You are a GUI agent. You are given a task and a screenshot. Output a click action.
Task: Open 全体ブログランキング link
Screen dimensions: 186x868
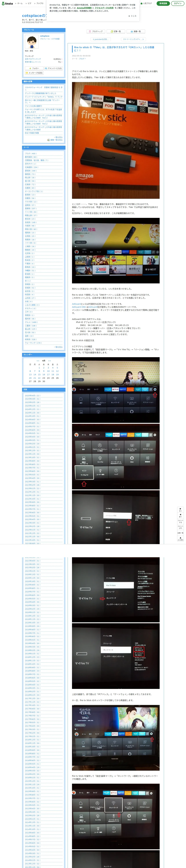pos(33,59)
